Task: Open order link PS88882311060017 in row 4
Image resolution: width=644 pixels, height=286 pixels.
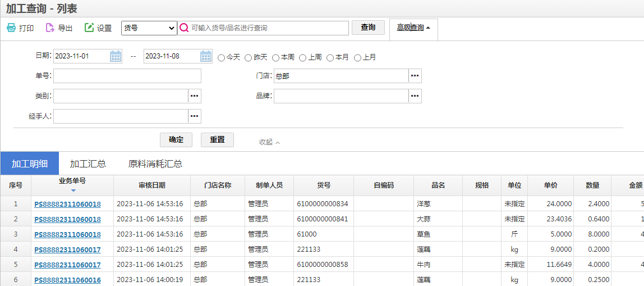Action: [67, 250]
